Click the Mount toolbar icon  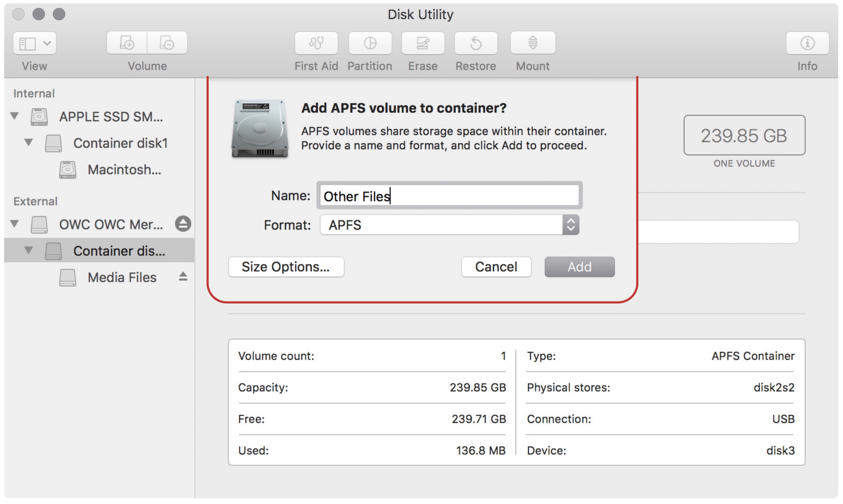coord(532,43)
